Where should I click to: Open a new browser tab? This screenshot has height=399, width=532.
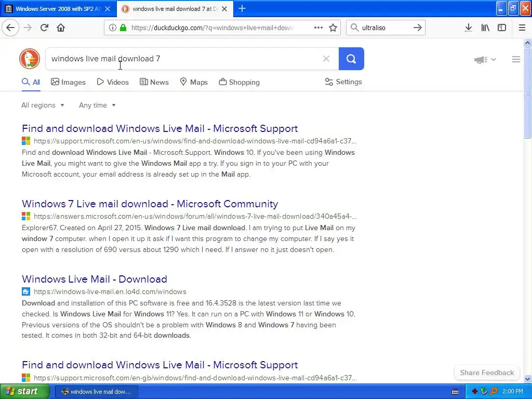point(242,8)
